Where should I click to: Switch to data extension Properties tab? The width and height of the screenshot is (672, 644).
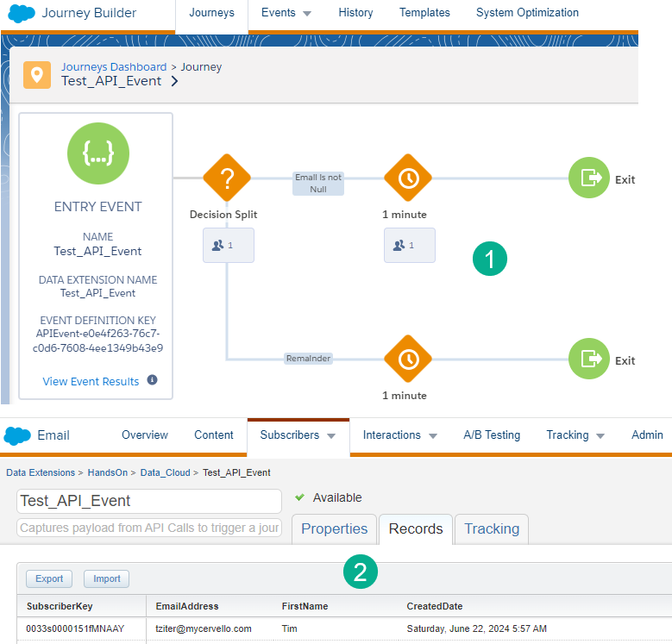[x=335, y=528]
